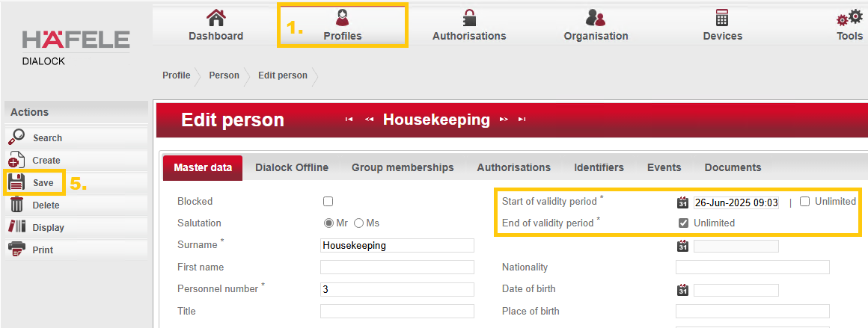Open Authorisations padlock icon

[x=469, y=18]
